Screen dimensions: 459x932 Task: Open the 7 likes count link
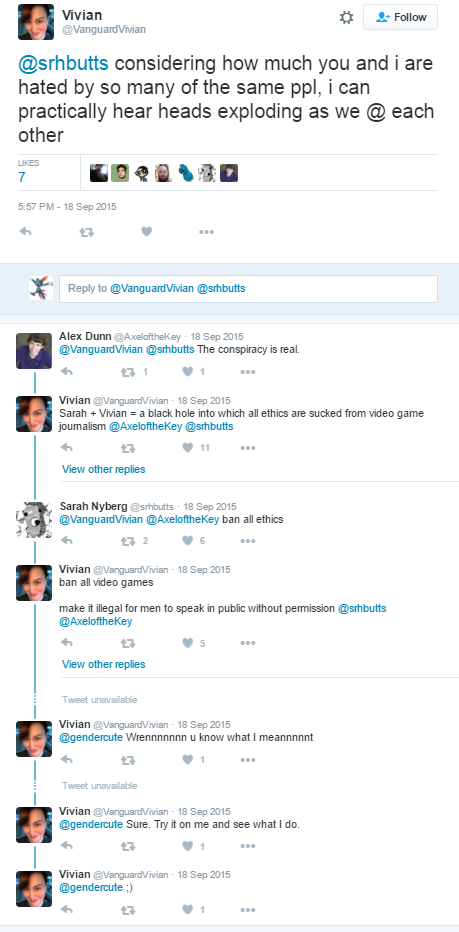click(x=22, y=177)
